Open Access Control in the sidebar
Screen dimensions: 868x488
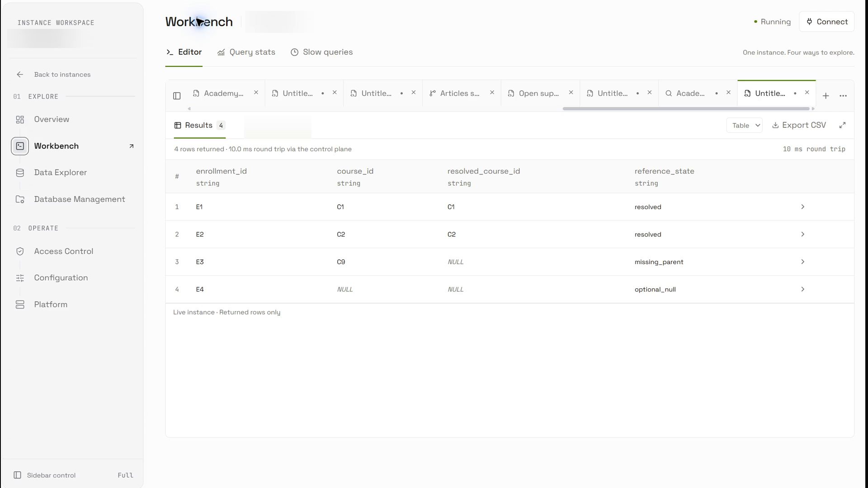(x=63, y=251)
